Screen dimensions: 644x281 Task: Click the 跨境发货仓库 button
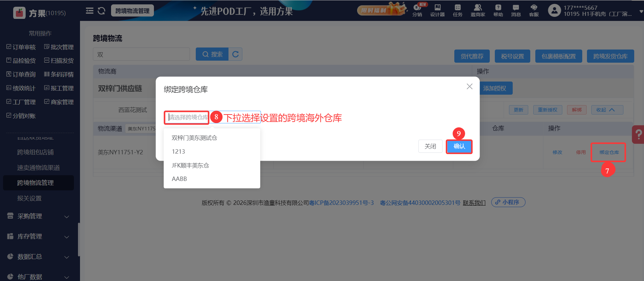(x=611, y=56)
